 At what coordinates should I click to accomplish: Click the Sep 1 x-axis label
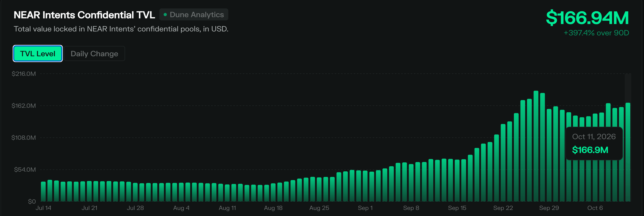pos(365,208)
